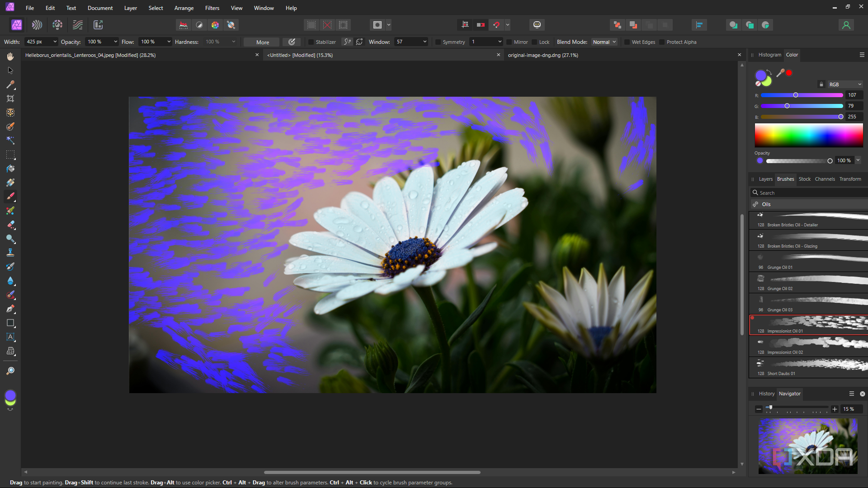The height and width of the screenshot is (488, 868).
Task: Enable Protect Alpha checkbox
Action: pyautogui.click(x=662, y=42)
